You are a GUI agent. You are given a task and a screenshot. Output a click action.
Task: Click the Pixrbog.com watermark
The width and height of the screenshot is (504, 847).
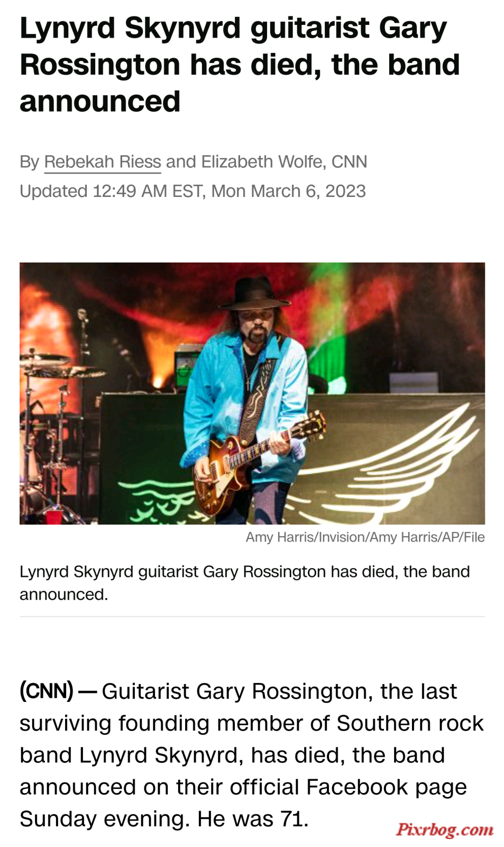pyautogui.click(x=445, y=829)
